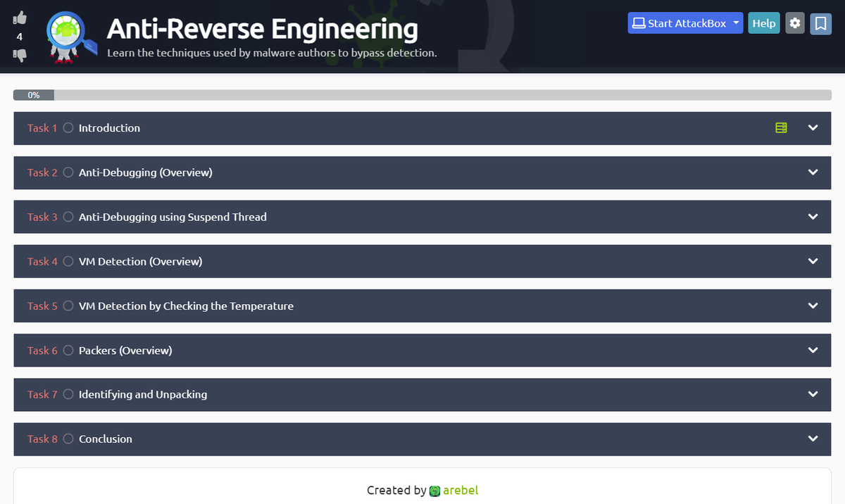Open the Packers (Overview) title
This screenshot has width=845, height=504.
pos(125,351)
